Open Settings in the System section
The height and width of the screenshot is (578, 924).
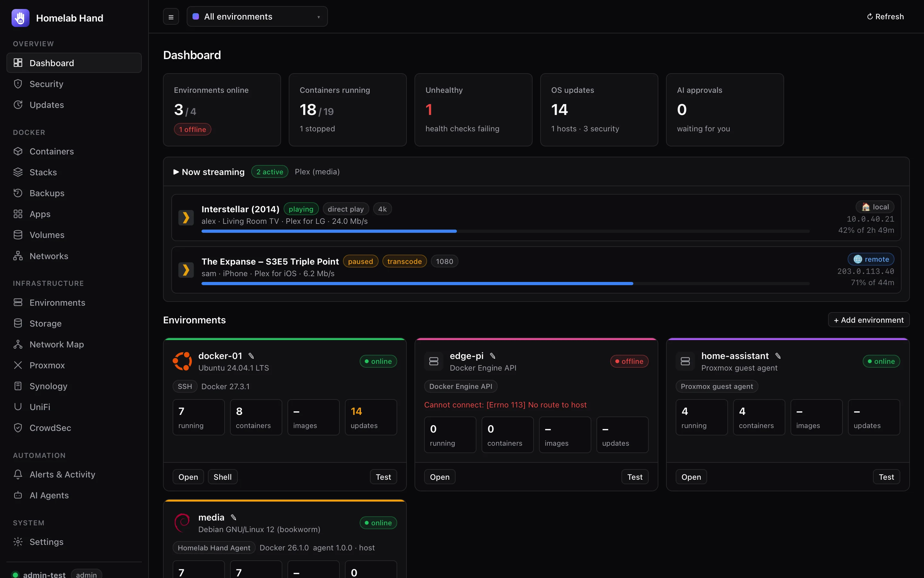pos(74,542)
